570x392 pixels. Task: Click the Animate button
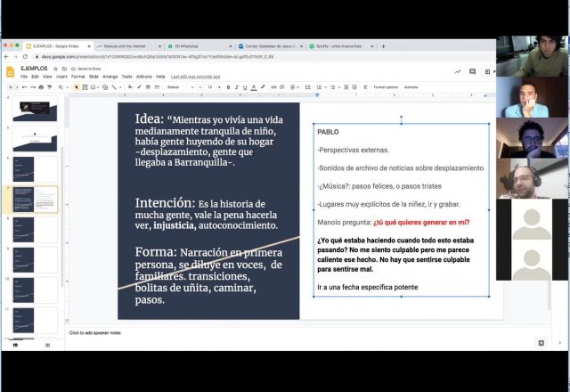click(x=411, y=87)
